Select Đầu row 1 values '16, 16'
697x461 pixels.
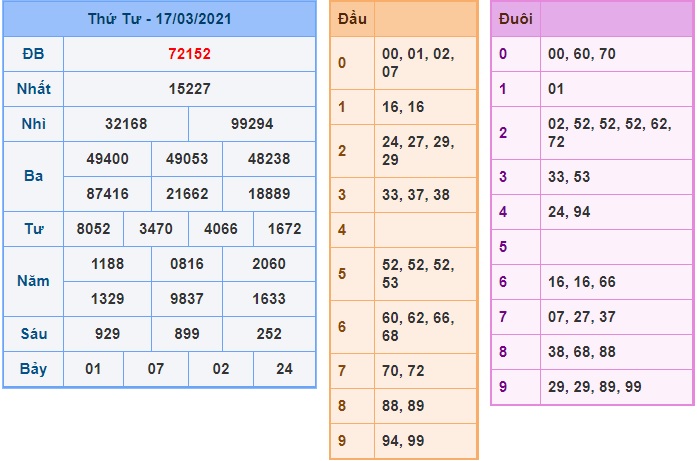403,107
